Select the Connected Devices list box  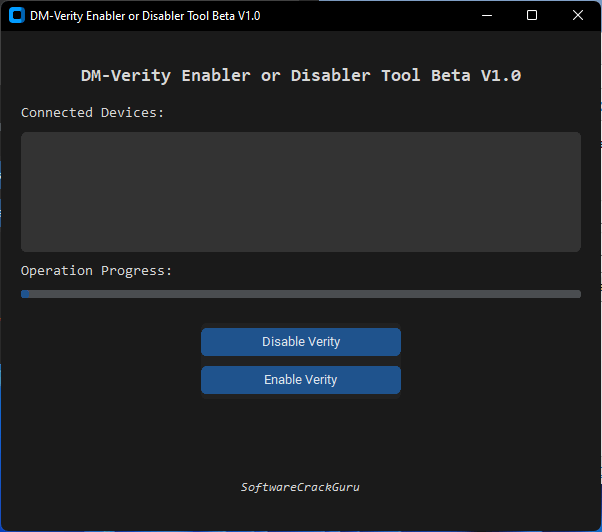[x=301, y=192]
